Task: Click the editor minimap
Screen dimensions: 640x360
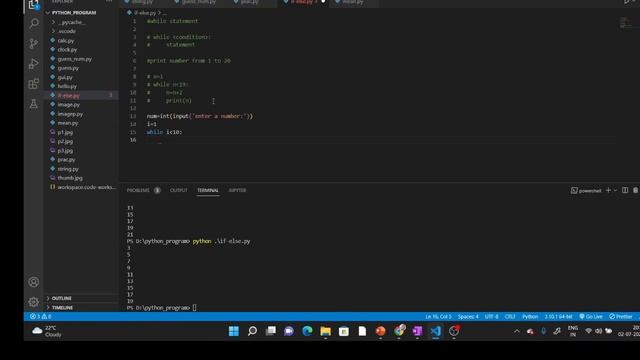Action: point(625,23)
